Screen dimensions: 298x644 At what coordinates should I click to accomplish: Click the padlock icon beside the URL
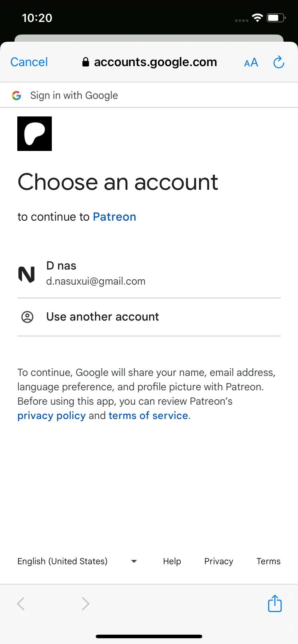(x=86, y=62)
